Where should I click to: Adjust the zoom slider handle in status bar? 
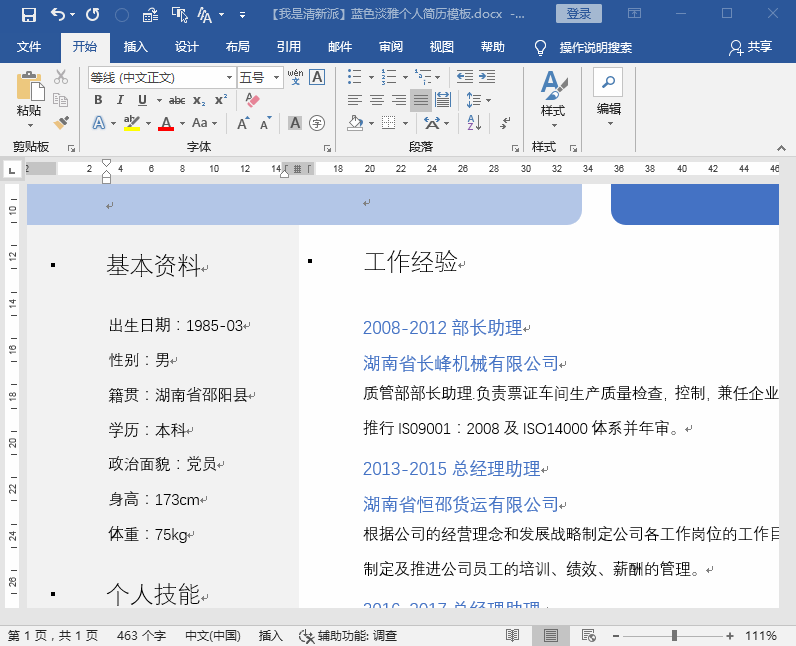tap(674, 635)
